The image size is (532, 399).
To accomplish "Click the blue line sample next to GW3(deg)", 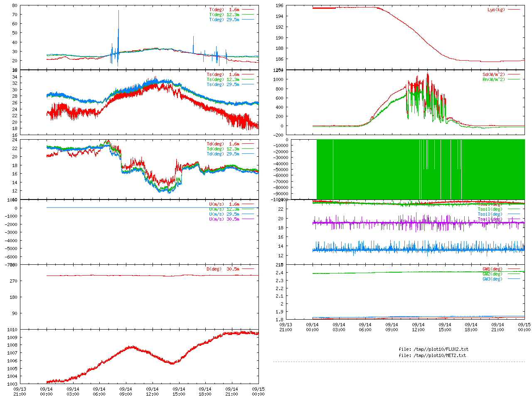I will click(513, 279).
